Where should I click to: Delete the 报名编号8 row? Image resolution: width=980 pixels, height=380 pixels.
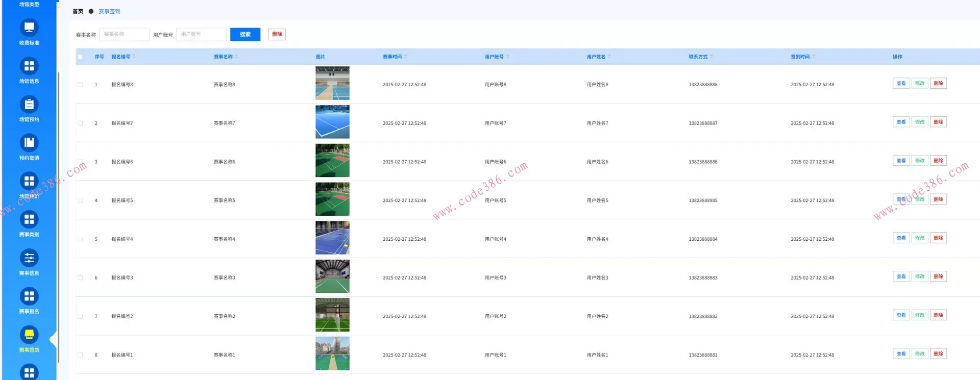[938, 83]
